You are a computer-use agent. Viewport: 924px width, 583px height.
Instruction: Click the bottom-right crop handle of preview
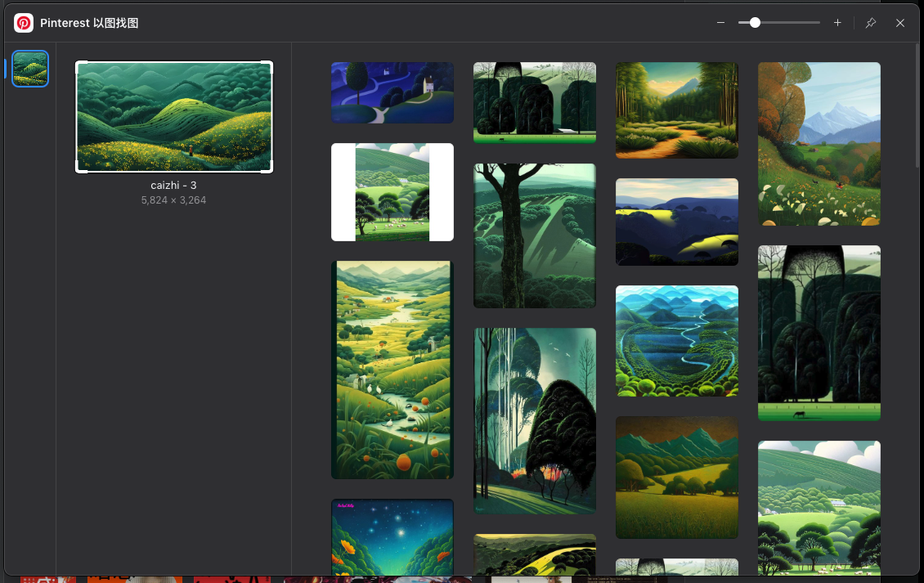[268, 168]
